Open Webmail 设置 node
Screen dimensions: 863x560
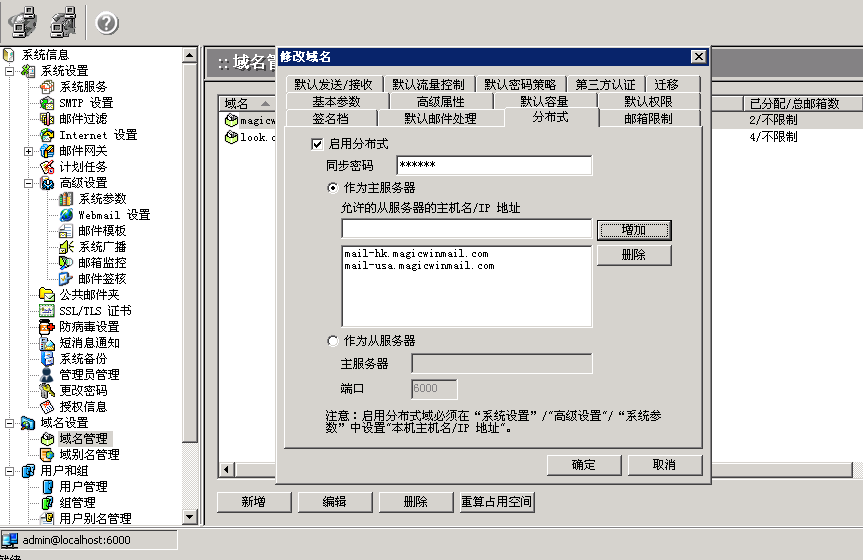(x=114, y=215)
